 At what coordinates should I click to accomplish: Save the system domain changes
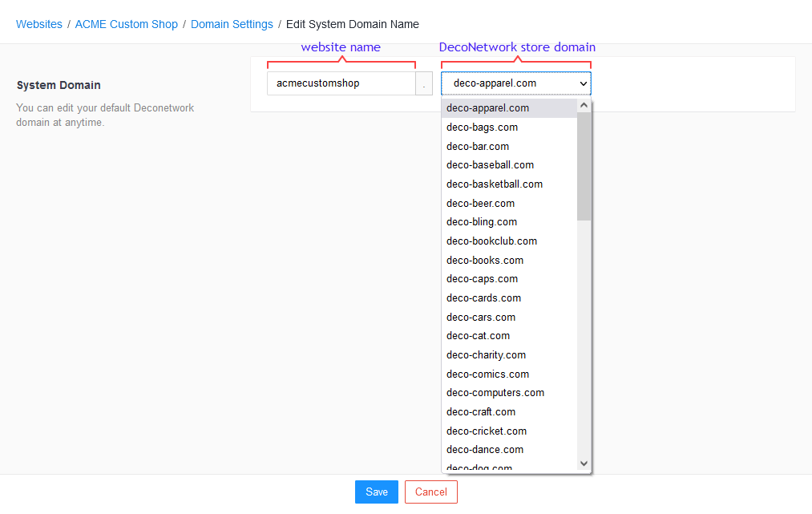[x=377, y=492]
